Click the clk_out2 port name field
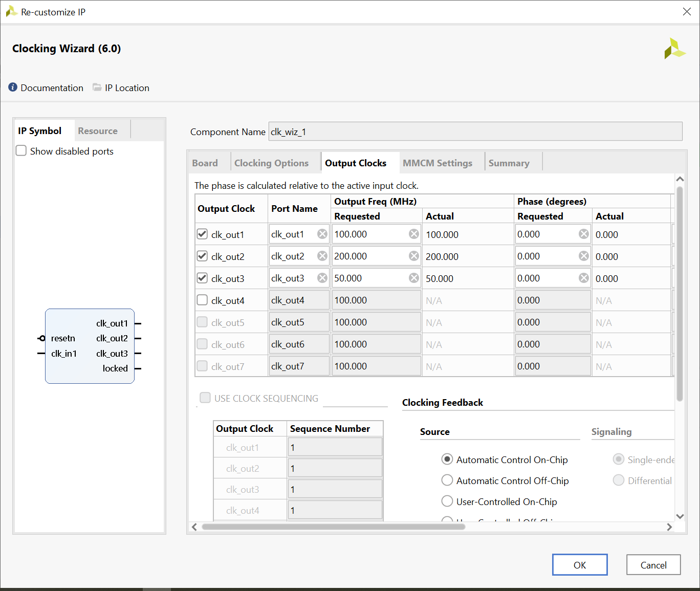This screenshot has width=700, height=591. click(x=299, y=256)
